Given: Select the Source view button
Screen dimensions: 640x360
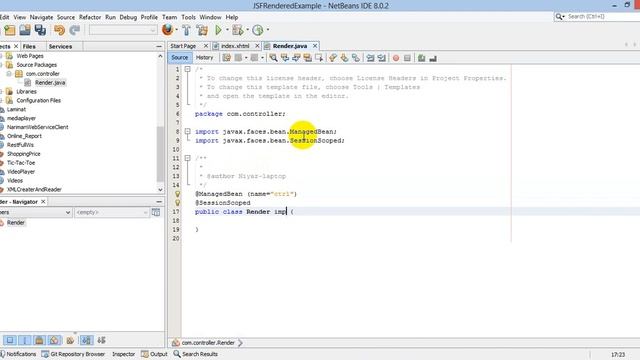Looking at the screenshot, I should coord(180,58).
